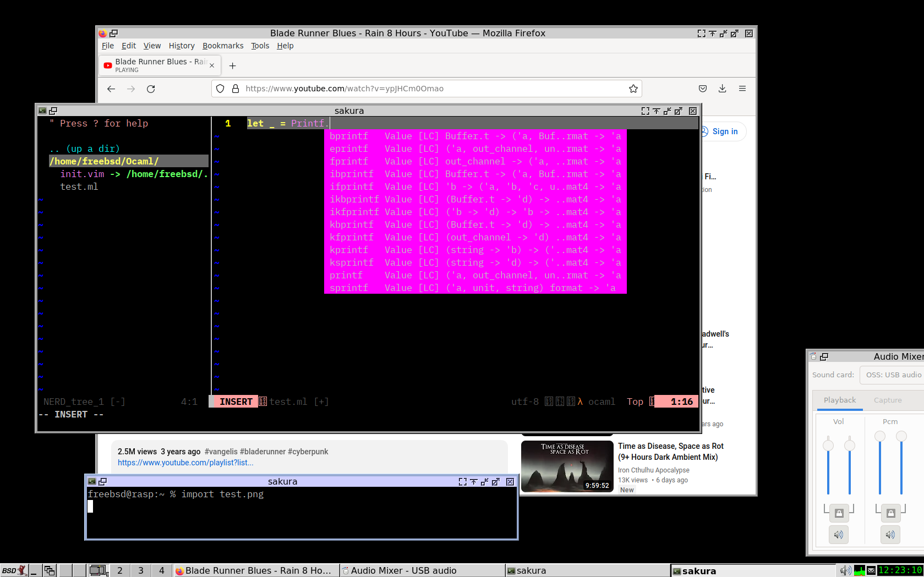The width and height of the screenshot is (924, 577).
Task: Switch to Capture tab in Audio Mixer
Action: coord(888,400)
